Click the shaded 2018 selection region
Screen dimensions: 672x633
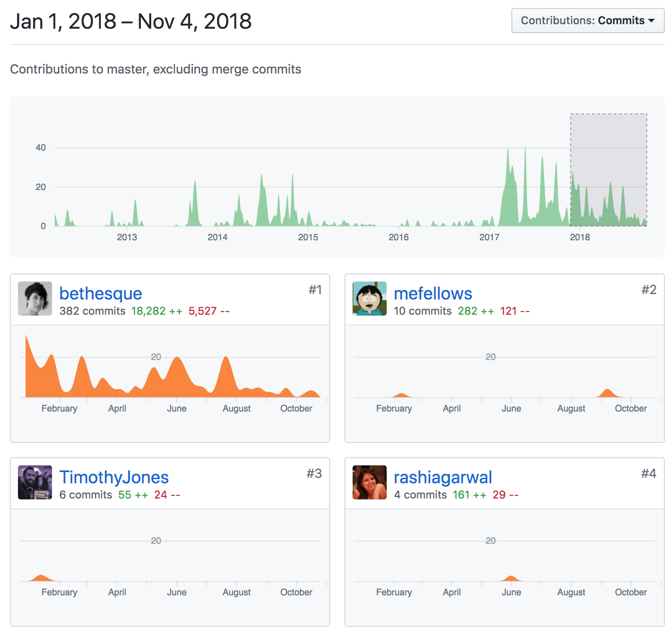point(609,170)
